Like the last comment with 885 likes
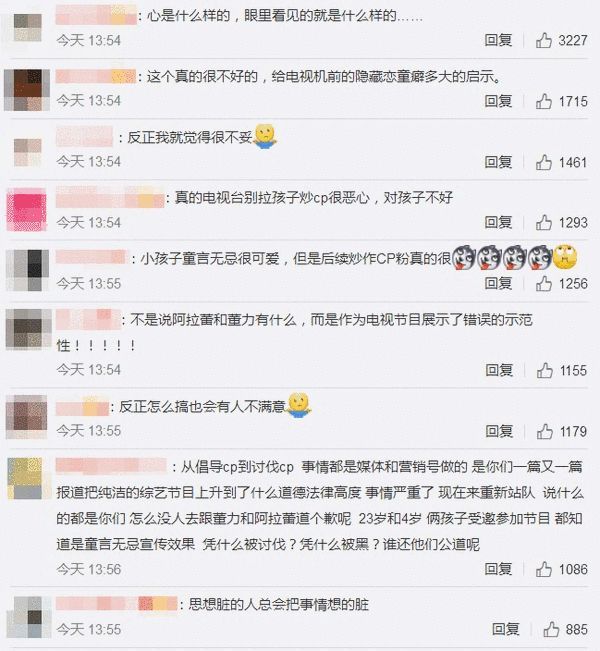 551,630
